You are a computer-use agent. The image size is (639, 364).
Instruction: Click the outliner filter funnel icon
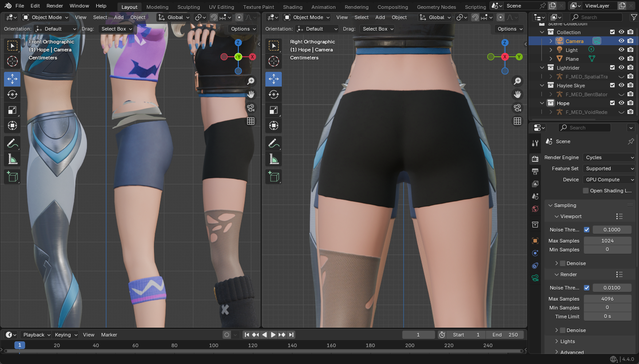(634, 17)
